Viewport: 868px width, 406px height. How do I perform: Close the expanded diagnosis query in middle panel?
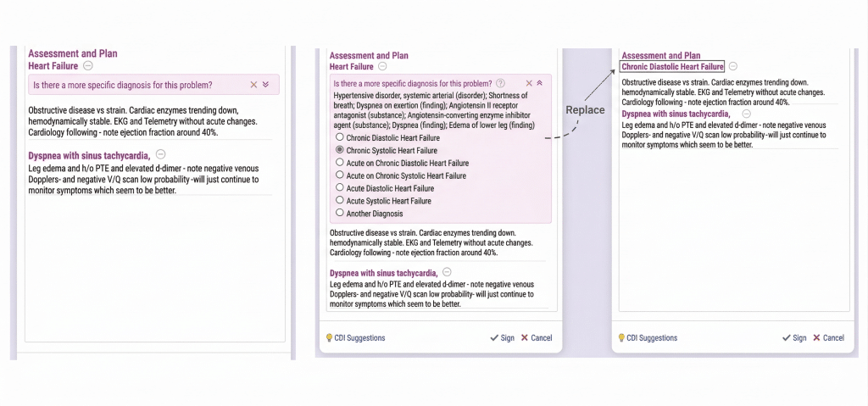tap(529, 83)
